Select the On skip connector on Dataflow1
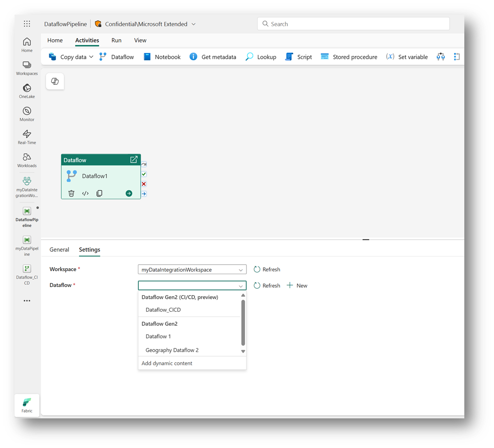Viewport: 494px width, 448px height. click(x=144, y=164)
